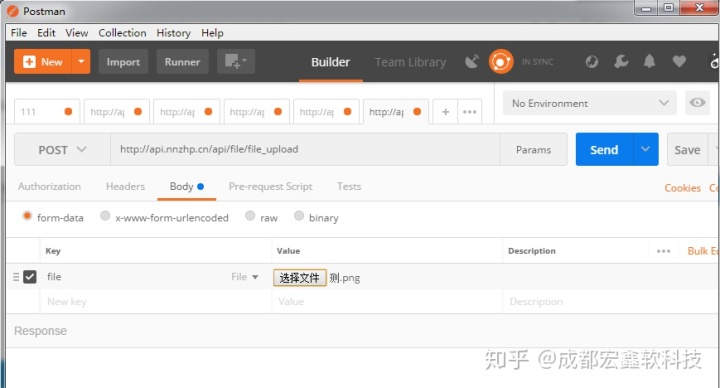Click the satellite interceptor icon
This screenshot has height=388, width=720.
pyautogui.click(x=472, y=62)
